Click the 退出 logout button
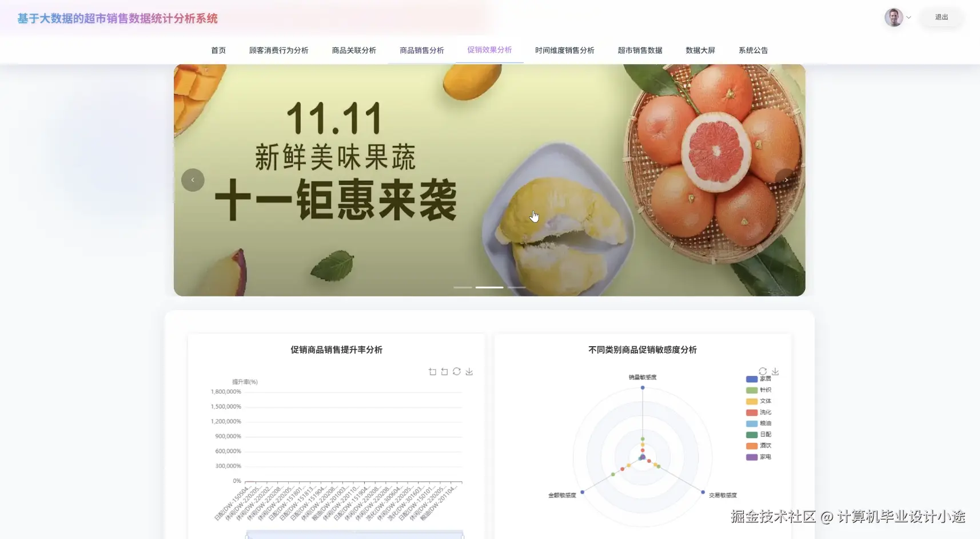Image resolution: width=980 pixels, height=539 pixels. 941,17
